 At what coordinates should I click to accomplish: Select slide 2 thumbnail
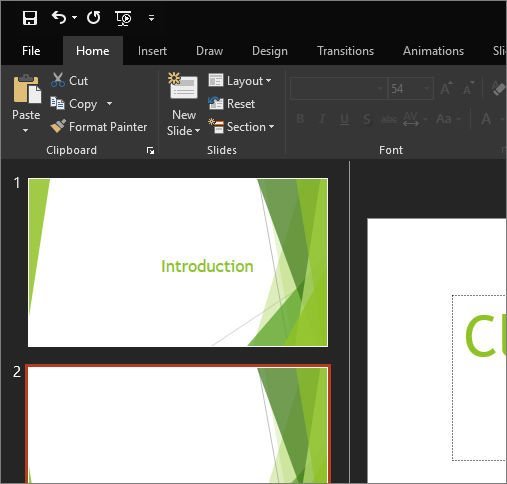click(178, 424)
